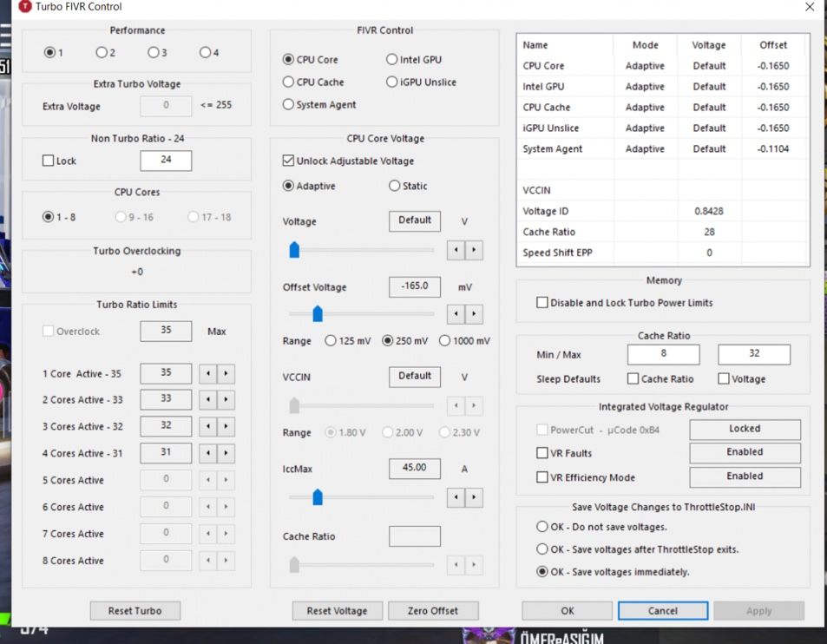Select Performance profile 3
Image resolution: width=827 pixels, height=644 pixels.
point(153,52)
